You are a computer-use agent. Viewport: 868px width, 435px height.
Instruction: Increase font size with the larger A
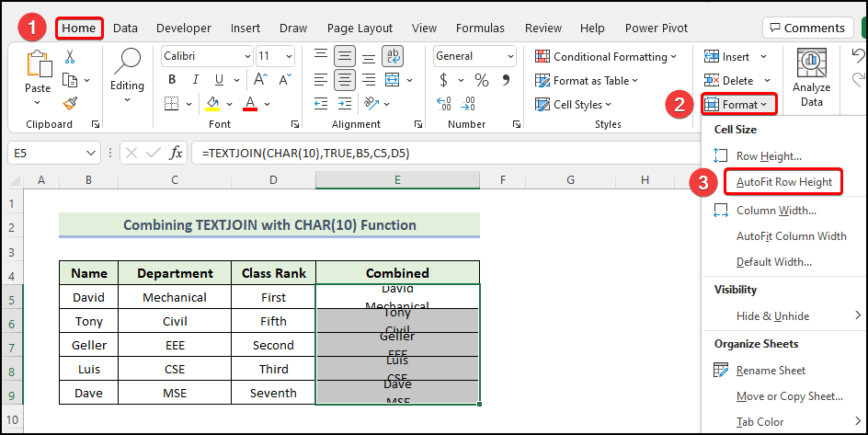click(260, 80)
